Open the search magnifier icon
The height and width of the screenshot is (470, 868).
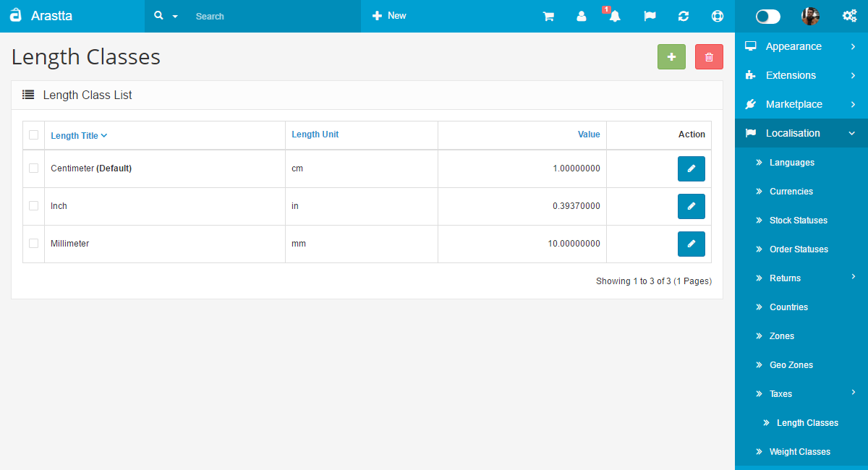159,15
